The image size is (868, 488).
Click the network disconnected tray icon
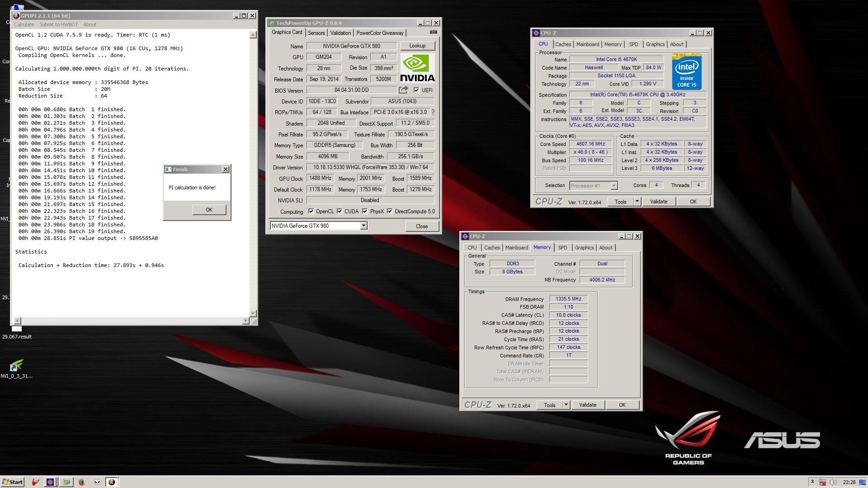[822, 482]
